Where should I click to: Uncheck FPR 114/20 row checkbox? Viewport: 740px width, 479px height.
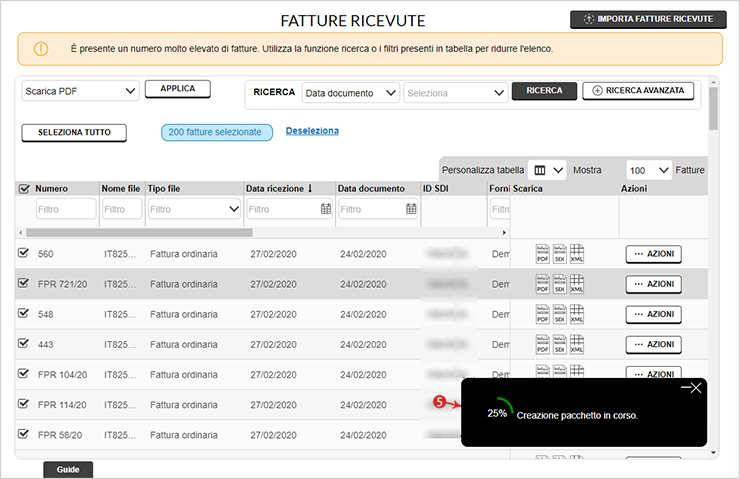23,404
